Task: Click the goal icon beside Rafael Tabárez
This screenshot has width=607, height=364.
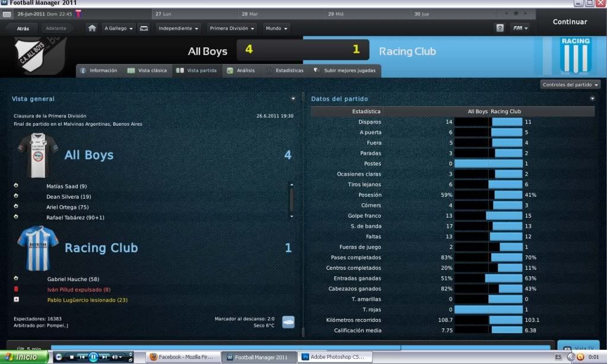Action: point(16,217)
